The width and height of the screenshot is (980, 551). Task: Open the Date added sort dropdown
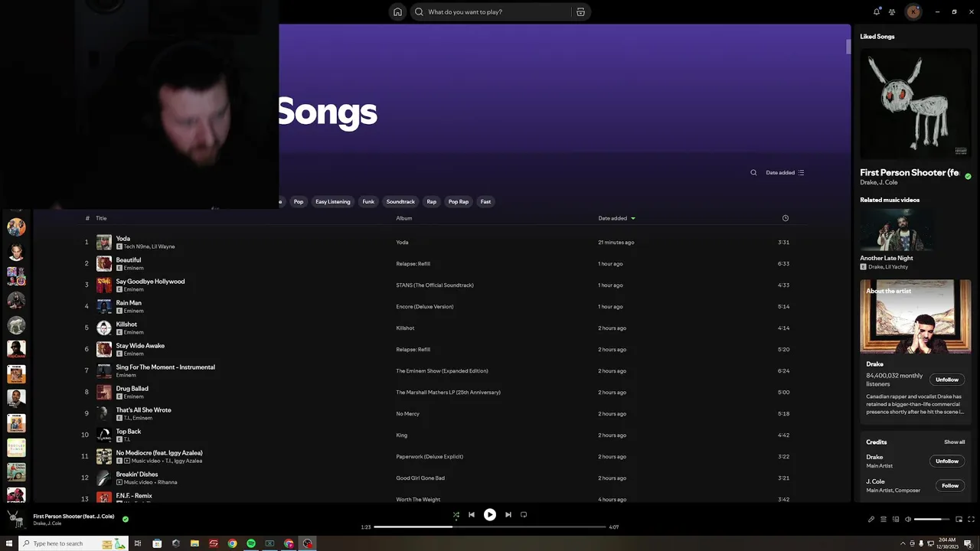pyautogui.click(x=785, y=172)
